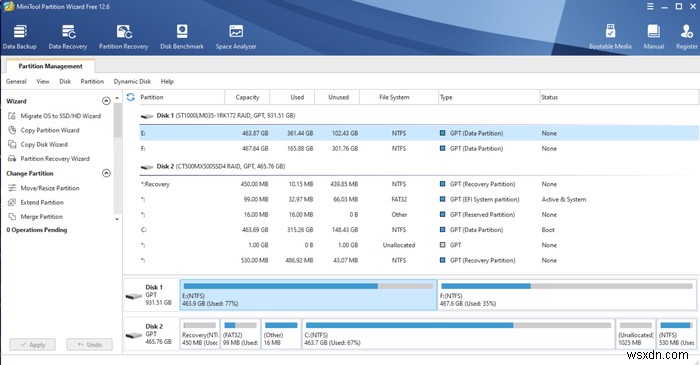Select the Other 16 MB block

coord(281,334)
